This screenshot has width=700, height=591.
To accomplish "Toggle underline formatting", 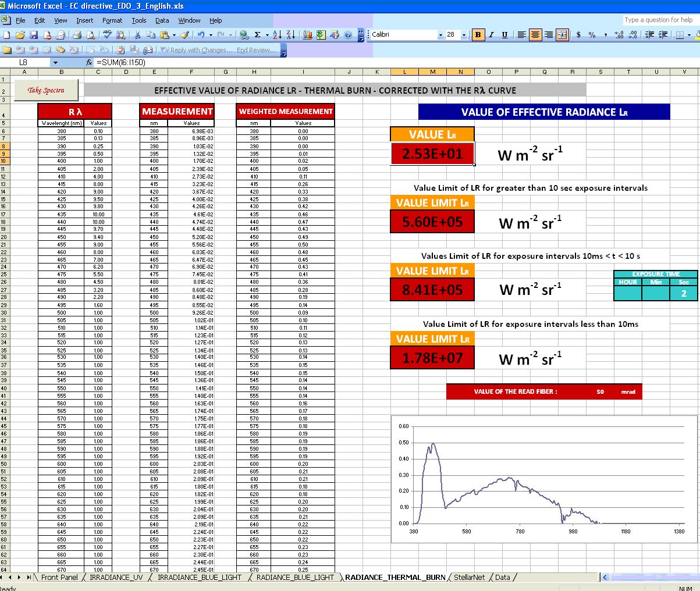I will pos(504,35).
